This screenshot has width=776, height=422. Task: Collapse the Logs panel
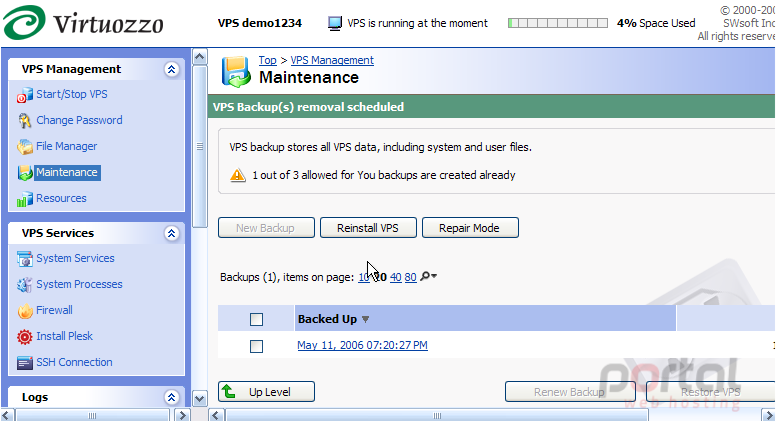[x=171, y=397]
